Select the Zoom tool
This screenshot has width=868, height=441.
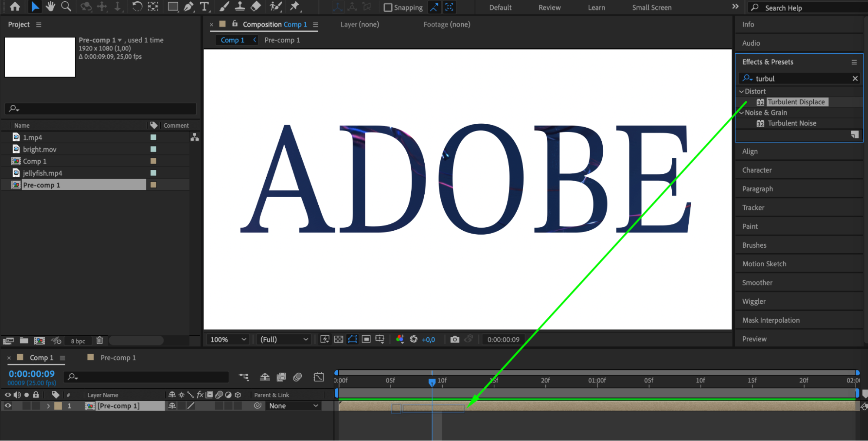pos(66,7)
